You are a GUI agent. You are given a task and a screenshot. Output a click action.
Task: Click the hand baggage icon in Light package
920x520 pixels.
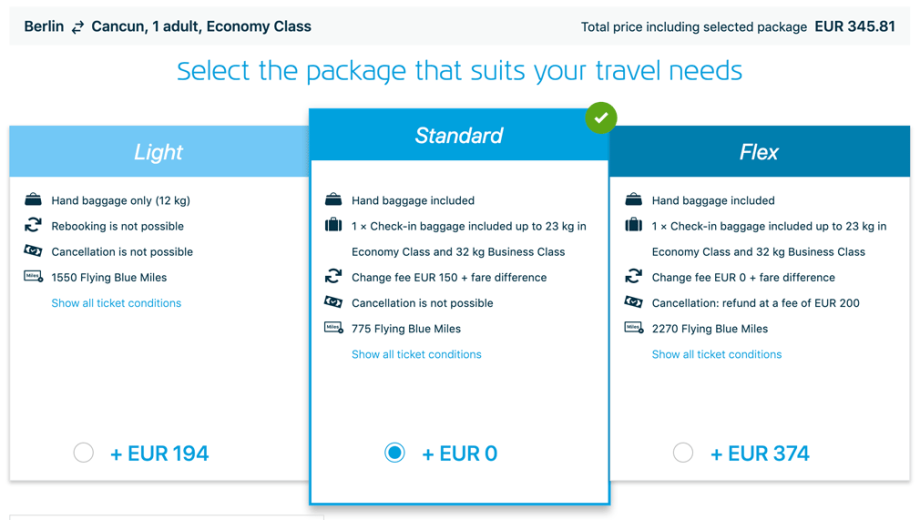coord(33,200)
